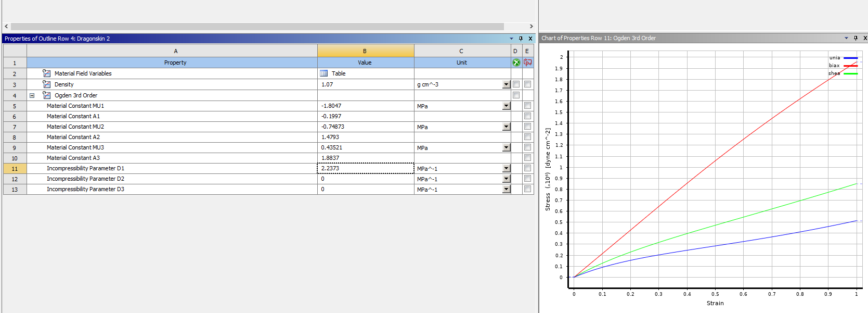Enable the column E checkbox for Material Constant MU1
This screenshot has height=313, width=868.
tap(528, 106)
